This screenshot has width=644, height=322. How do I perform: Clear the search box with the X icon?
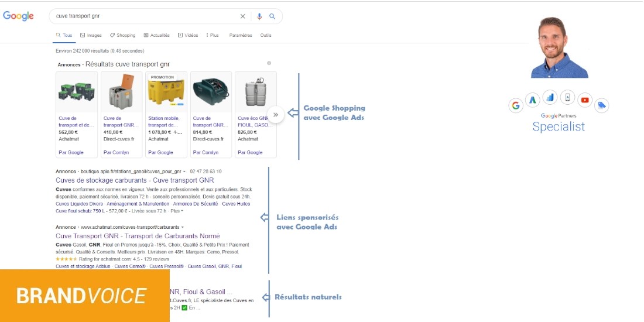pos(243,16)
